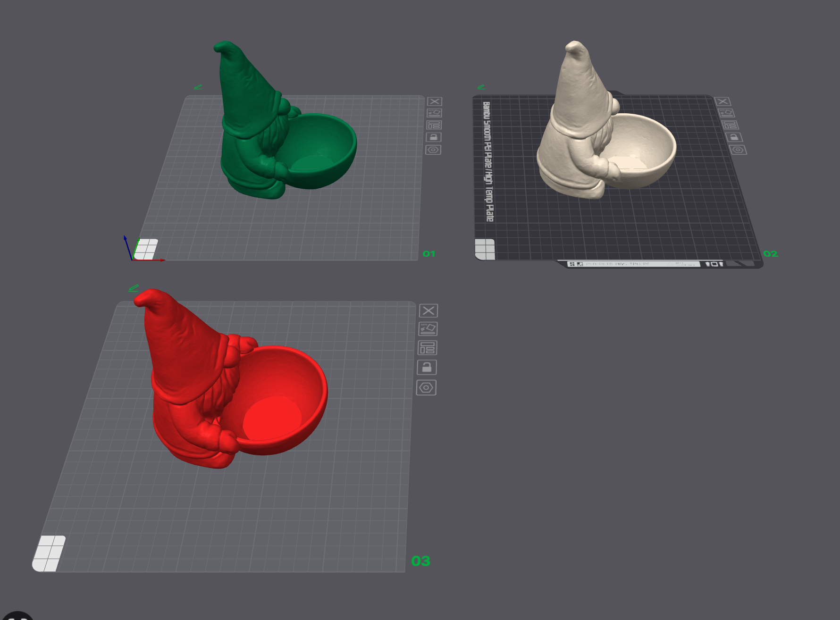
Task: Remove plate 01 with its X icon
Action: pos(435,101)
